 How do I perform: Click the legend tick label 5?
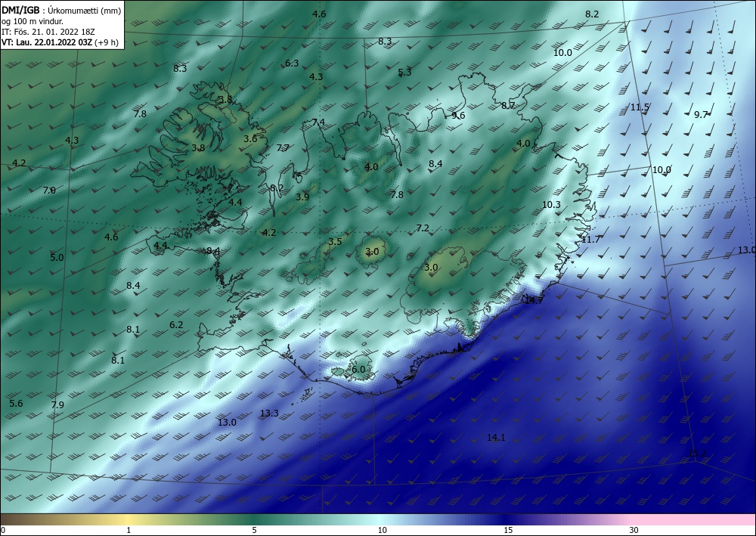(254, 531)
